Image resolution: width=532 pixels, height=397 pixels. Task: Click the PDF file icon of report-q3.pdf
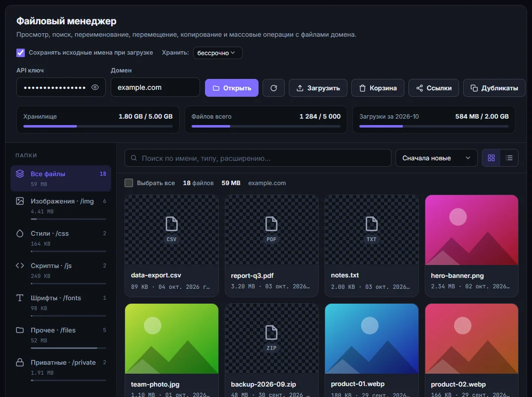271,224
